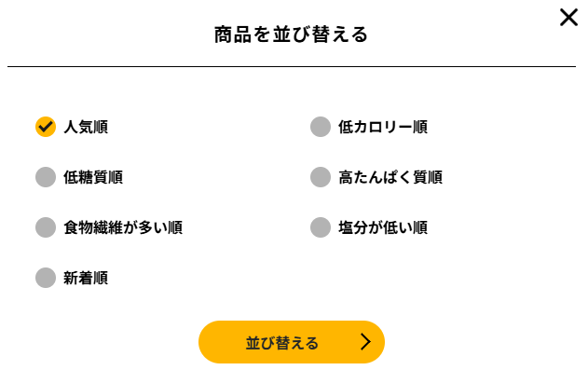Click the 塩分が低い順 text label
Screen dimensions: 588x370
383,227
